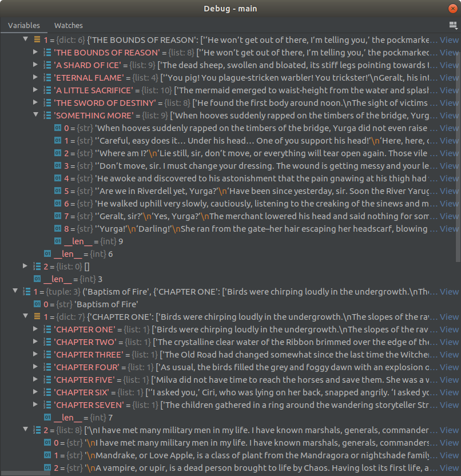The width and height of the screenshot is (461, 476).
Task: Click the str icon beside 'Careful, easy does it' item
Action: pos(58,140)
